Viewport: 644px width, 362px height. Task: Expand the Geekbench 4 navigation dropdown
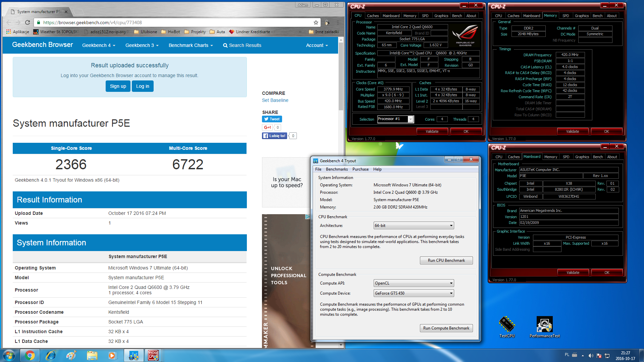tap(99, 45)
